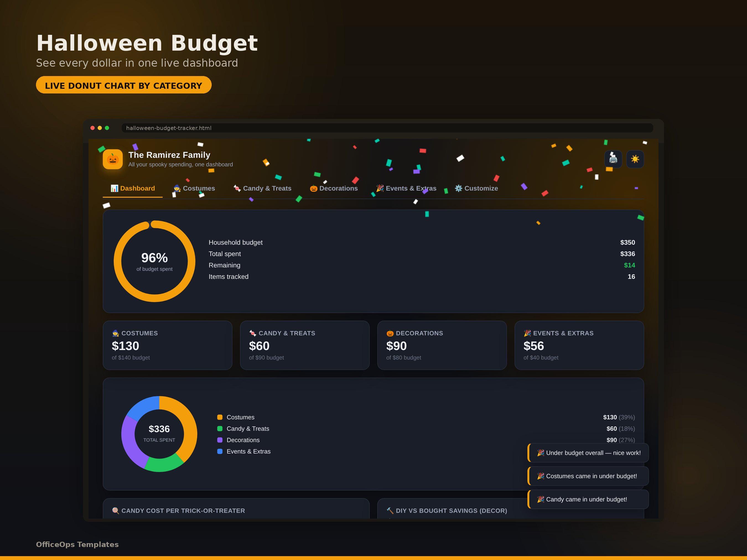Click 'Candy Cost Per Trick-or-Treater' heading
This screenshot has height=560, width=747.
pyautogui.click(x=183, y=511)
